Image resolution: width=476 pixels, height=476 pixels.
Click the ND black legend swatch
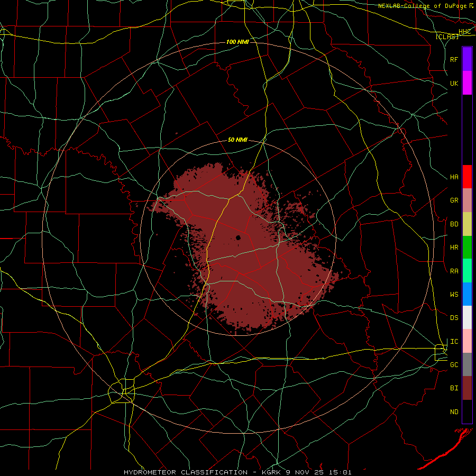pos(467,411)
